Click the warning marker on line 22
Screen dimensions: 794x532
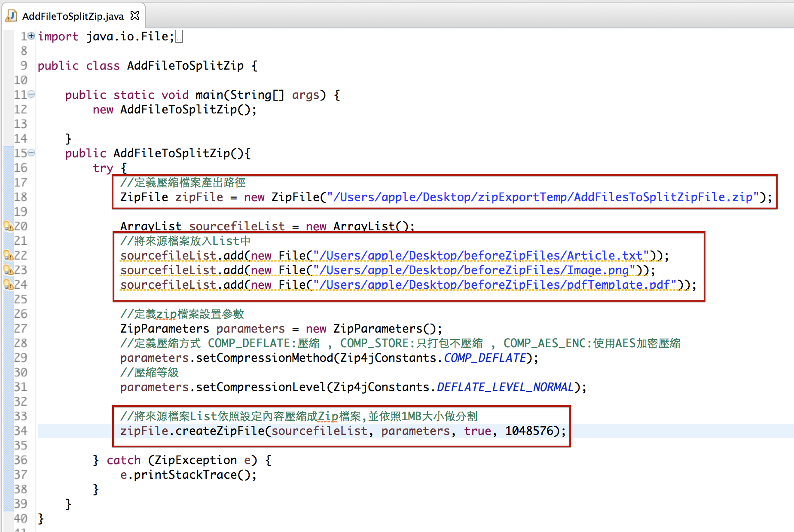pyautogui.click(x=7, y=255)
